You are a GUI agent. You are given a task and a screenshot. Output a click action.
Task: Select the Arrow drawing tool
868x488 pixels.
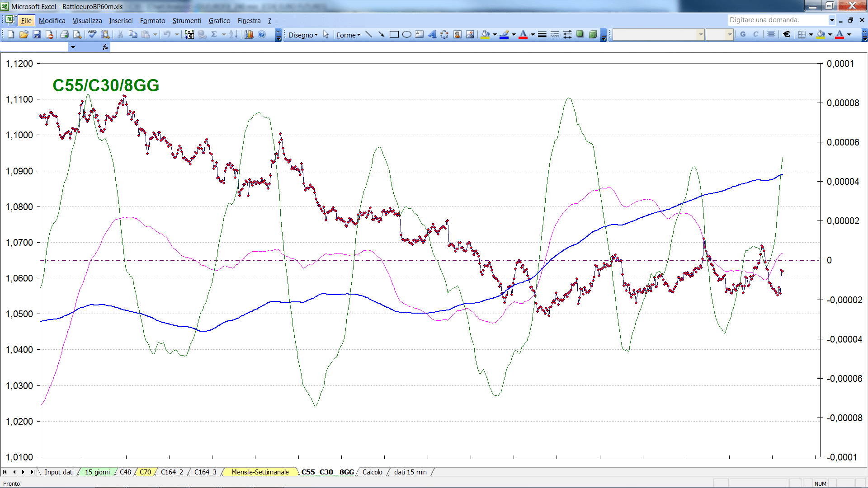[381, 35]
